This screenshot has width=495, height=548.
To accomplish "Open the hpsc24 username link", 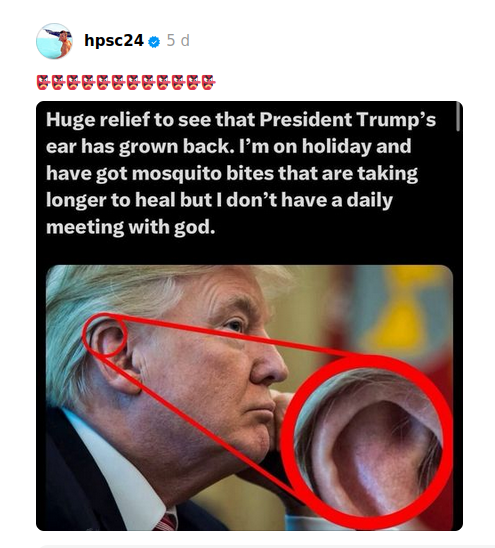I will (114, 41).
